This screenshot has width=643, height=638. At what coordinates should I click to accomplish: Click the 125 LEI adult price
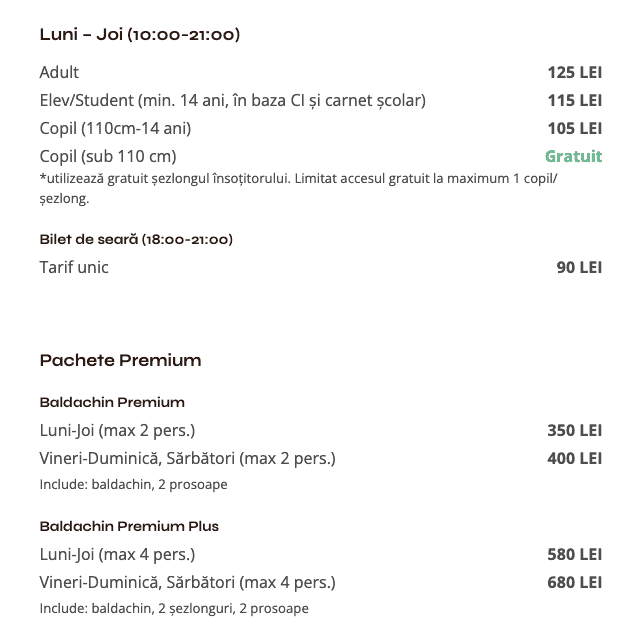[x=574, y=72]
